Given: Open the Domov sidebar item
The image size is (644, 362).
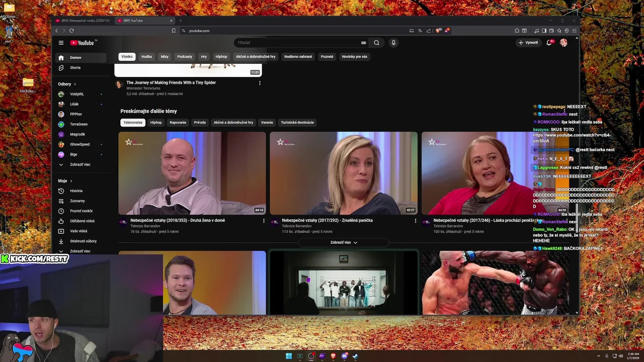Looking at the screenshot, I should [x=80, y=57].
